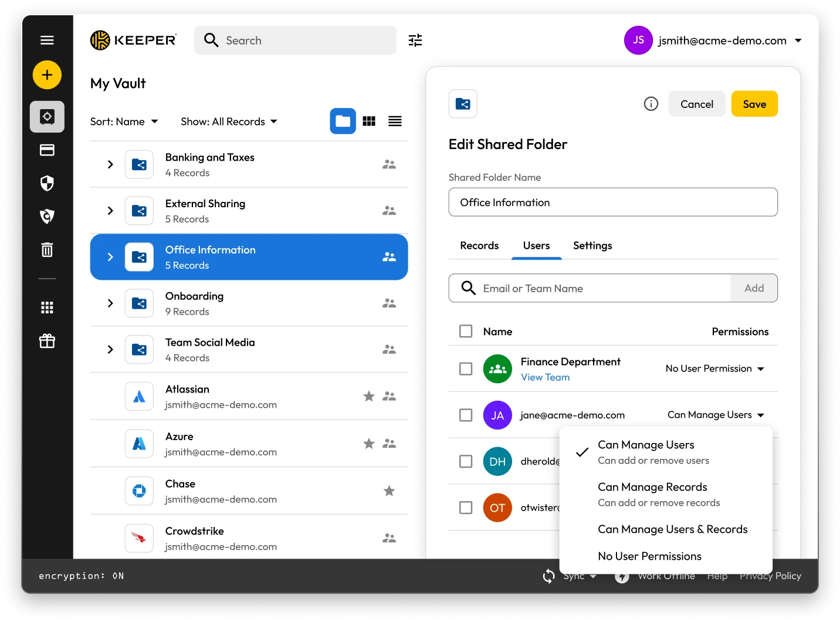Viewport: 840px width, 622px height.
Task: Open the payment cards sidebar icon
Action: point(47,150)
